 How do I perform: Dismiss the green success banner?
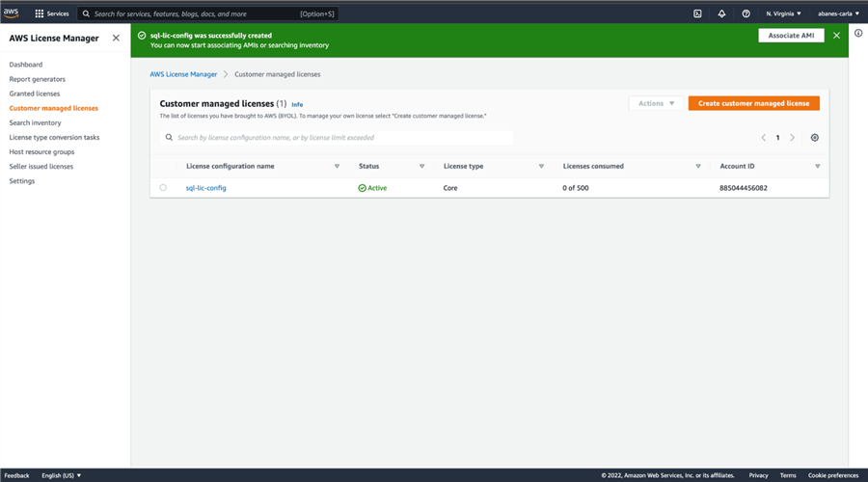(836, 36)
